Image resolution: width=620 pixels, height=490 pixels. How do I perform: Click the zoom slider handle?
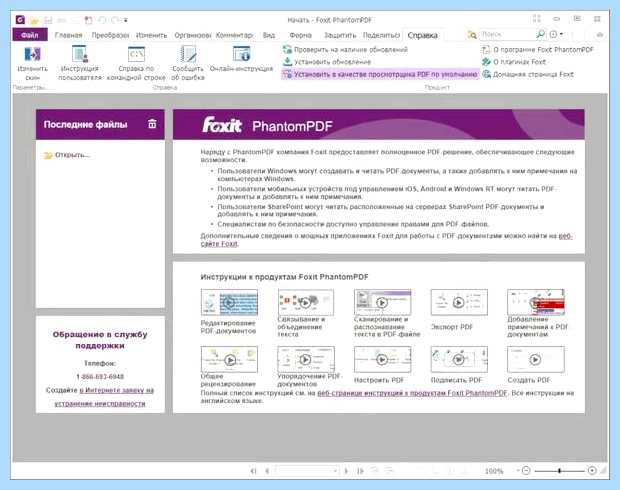559,471
